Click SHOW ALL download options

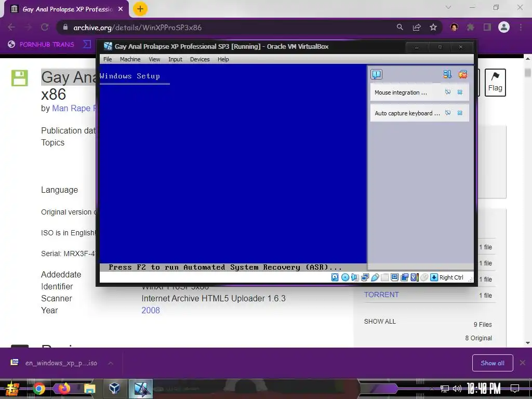[x=380, y=321]
